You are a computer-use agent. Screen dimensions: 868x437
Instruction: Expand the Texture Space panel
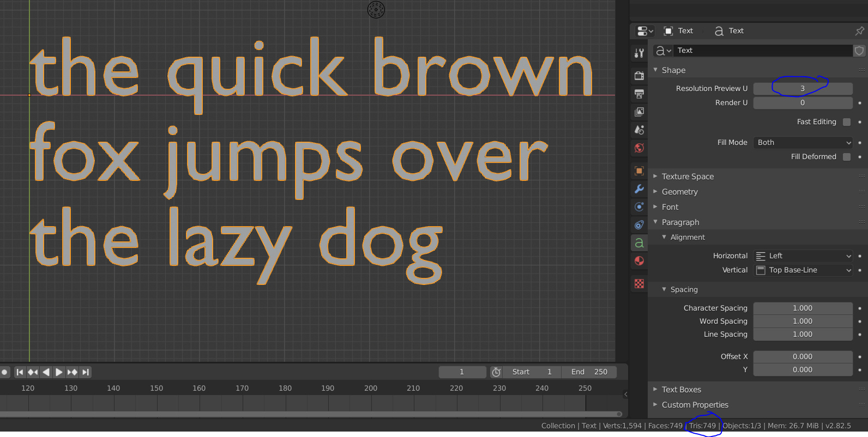point(688,177)
